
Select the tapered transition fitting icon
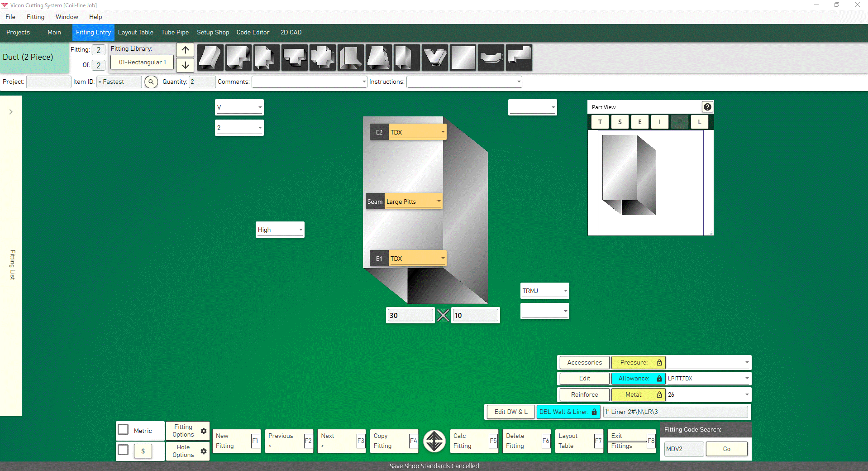[x=379, y=58]
